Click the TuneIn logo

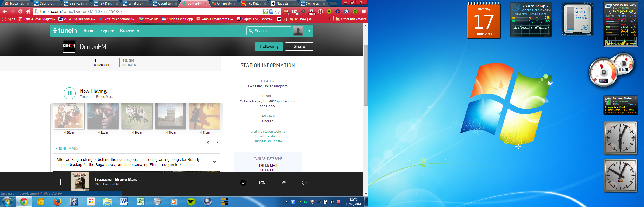pos(65,31)
